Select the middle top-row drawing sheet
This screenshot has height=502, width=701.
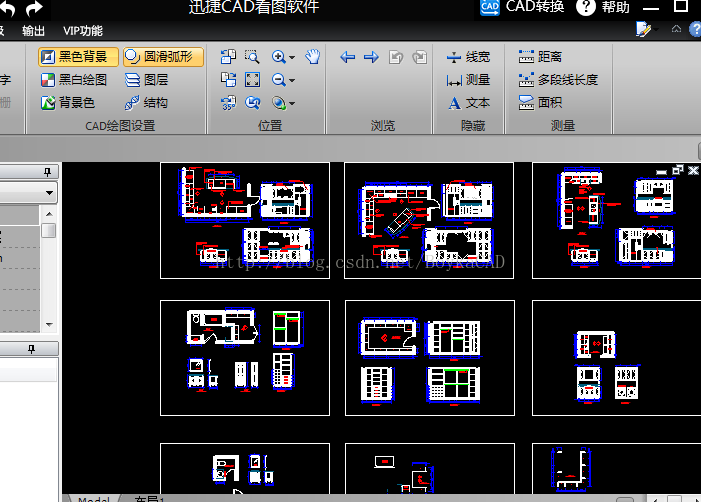coord(429,220)
